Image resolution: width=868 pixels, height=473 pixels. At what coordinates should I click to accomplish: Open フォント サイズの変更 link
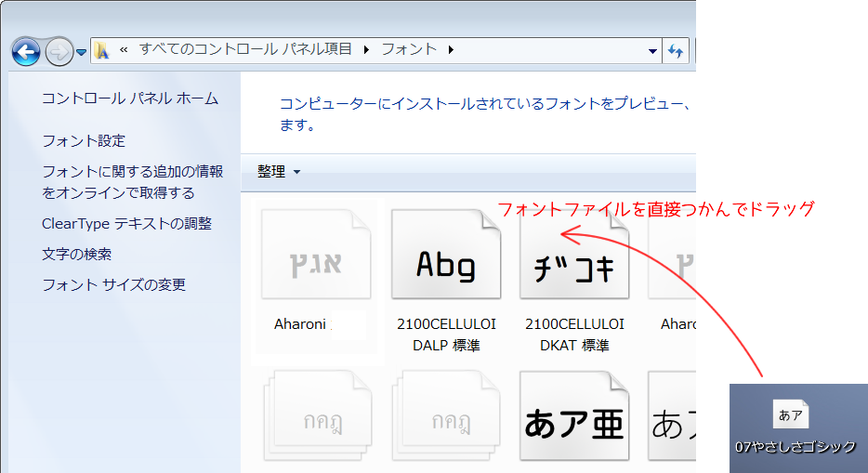[113, 285]
